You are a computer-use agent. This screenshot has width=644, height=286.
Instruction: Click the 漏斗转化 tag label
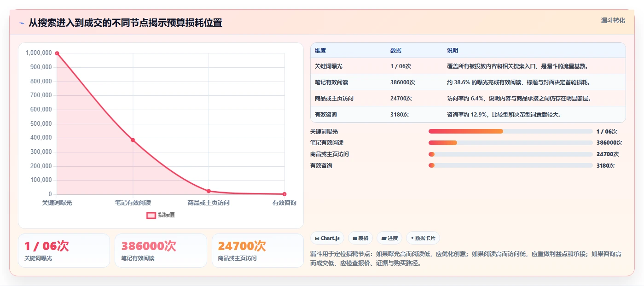point(613,20)
